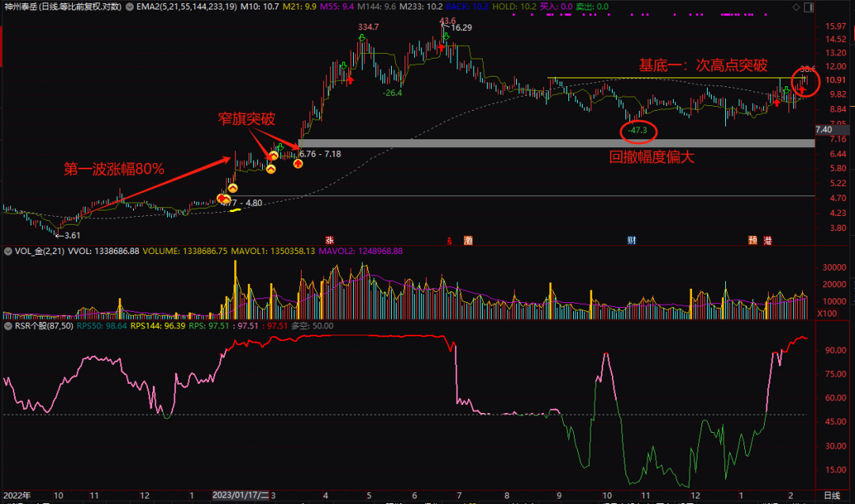Image resolution: width=855 pixels, height=504 pixels.
Task: Open the 港 event marker
Action: 767,241
